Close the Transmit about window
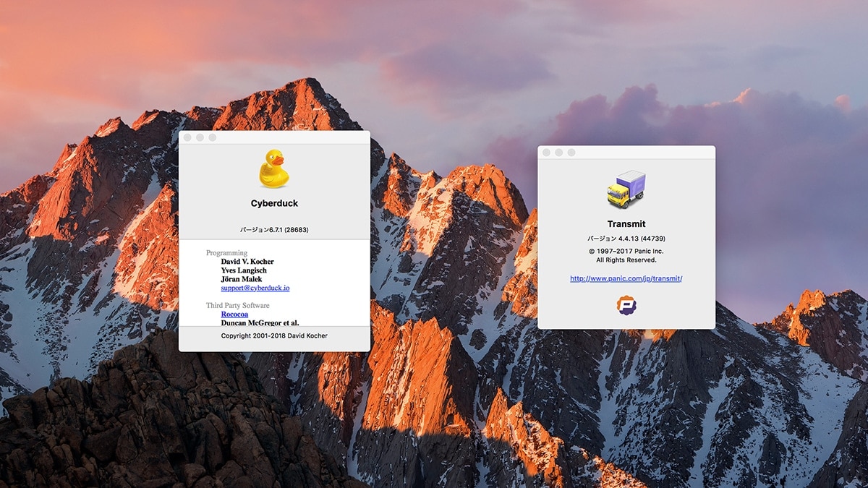868x488 pixels. 547,153
